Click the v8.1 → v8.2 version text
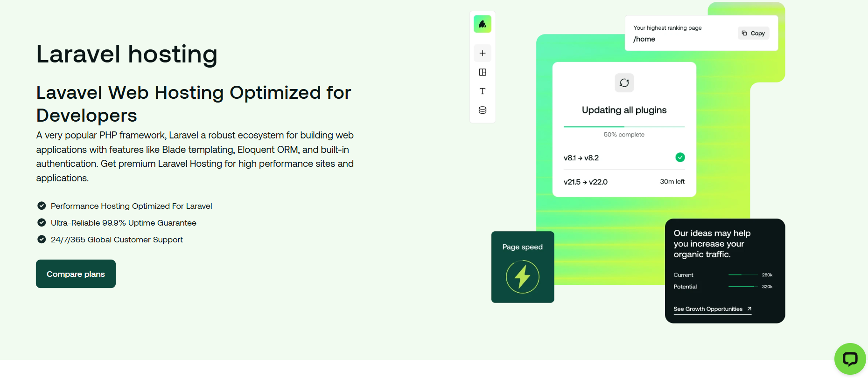The height and width of the screenshot is (378, 868). coord(581,158)
